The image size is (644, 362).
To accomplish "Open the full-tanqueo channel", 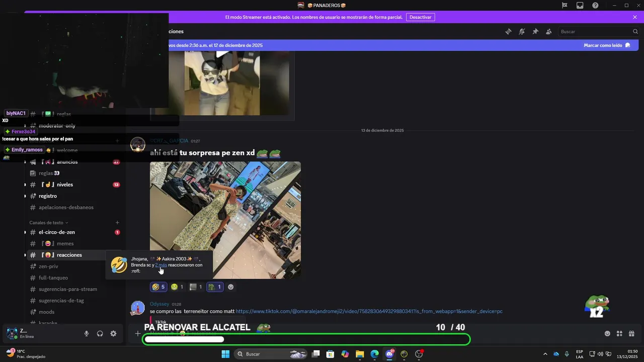I will pos(73,278).
